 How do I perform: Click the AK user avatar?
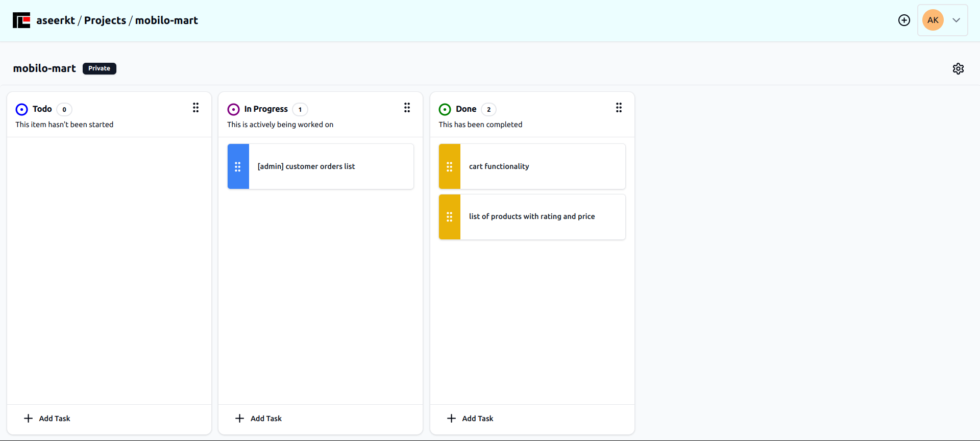tap(933, 20)
